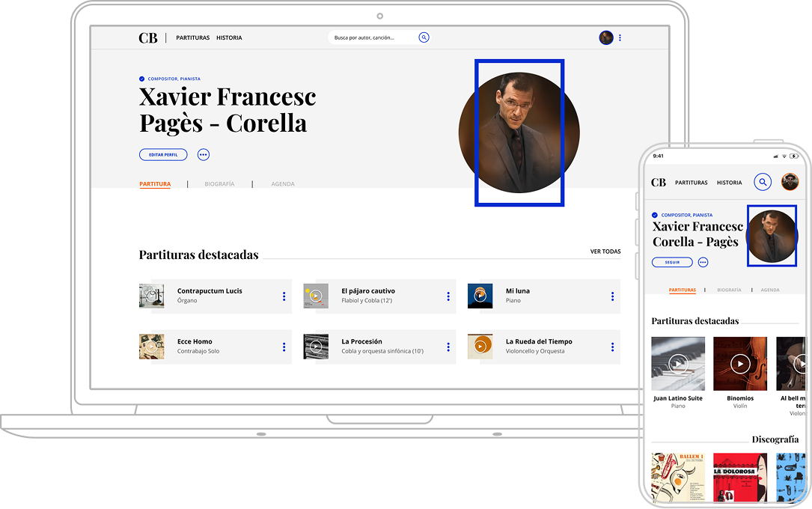Click the CB logo in laptop header
Viewport: 812px width, 509px height.
point(148,37)
